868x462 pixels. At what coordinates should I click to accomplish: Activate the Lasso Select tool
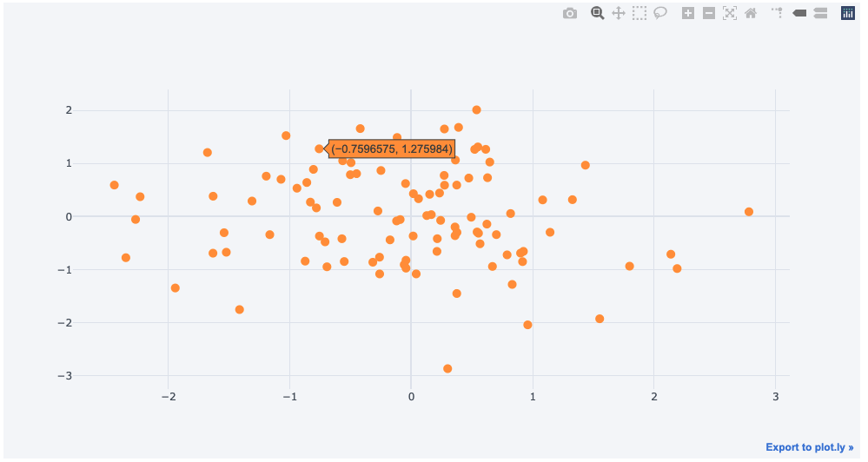(660, 13)
